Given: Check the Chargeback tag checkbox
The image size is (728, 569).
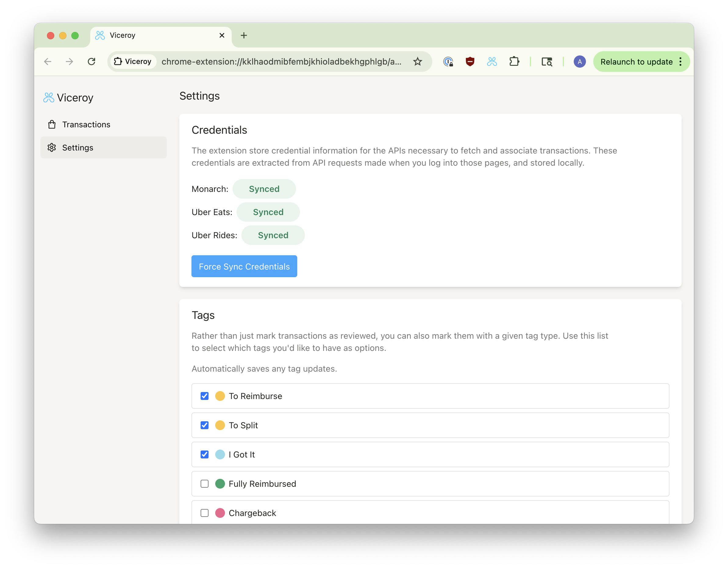Looking at the screenshot, I should [x=204, y=513].
